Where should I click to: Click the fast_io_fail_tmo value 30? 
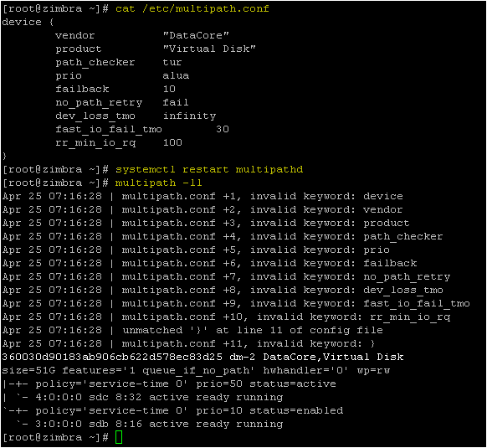(223, 129)
